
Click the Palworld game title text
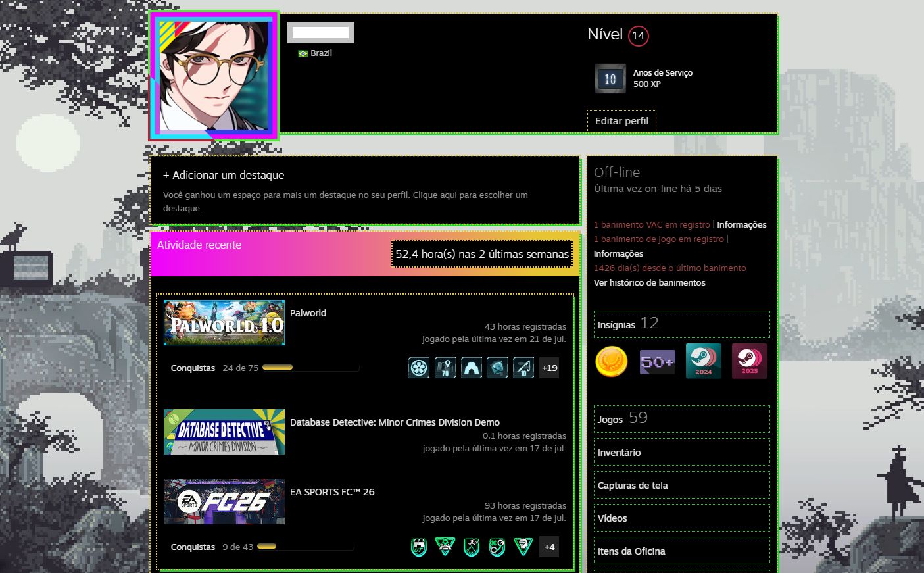click(x=308, y=313)
